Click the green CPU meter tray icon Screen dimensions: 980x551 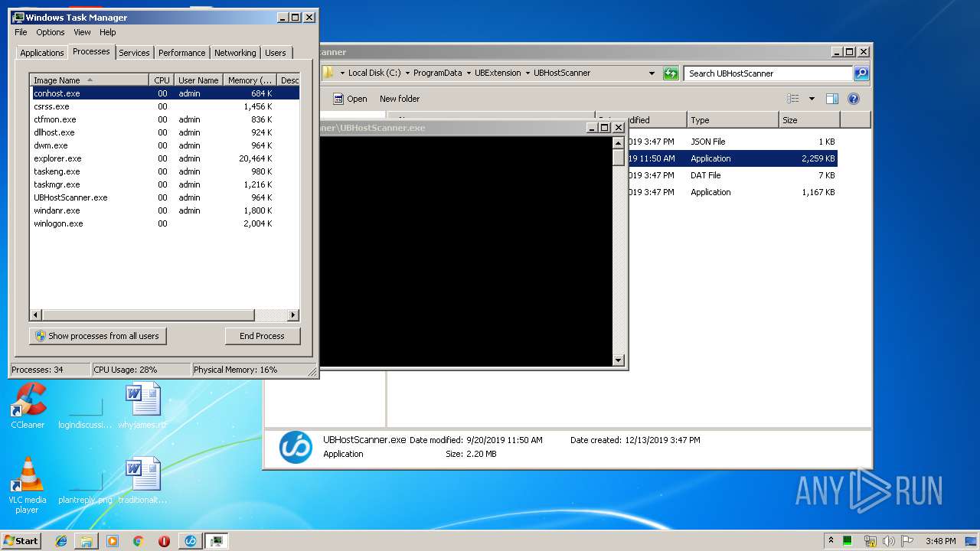click(848, 541)
